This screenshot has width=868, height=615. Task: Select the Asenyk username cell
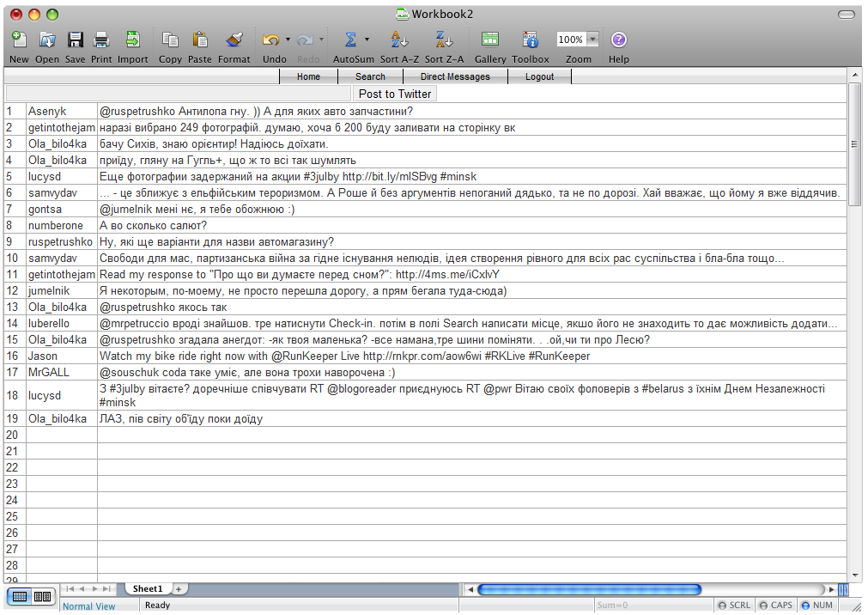pos(62,112)
